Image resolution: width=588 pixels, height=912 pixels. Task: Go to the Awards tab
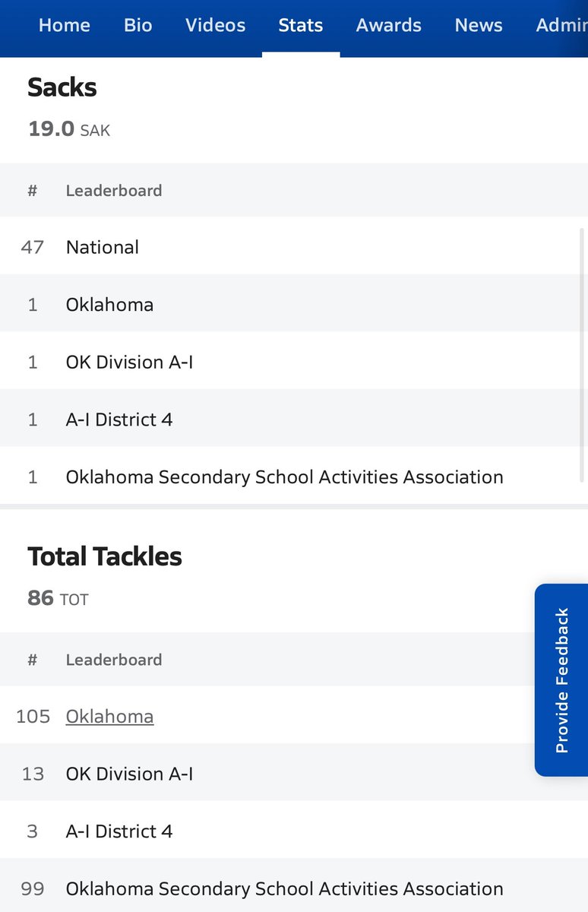[389, 25]
